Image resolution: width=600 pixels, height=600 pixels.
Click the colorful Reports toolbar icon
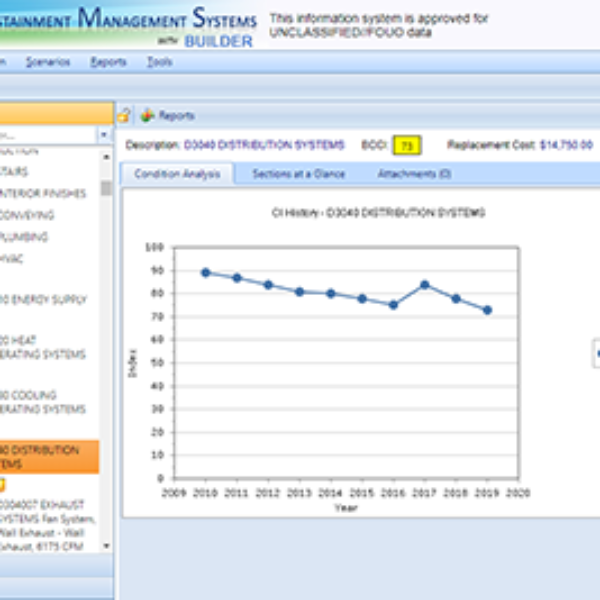pyautogui.click(x=146, y=115)
